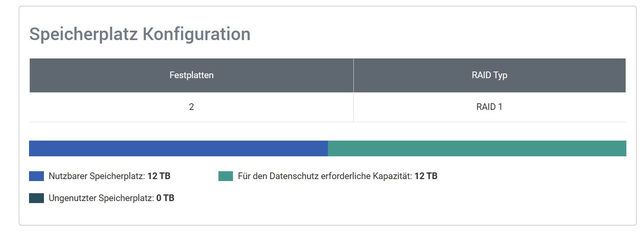Image resolution: width=644 pixels, height=238 pixels.
Task: Select the RAID Typ column header
Action: [489, 75]
